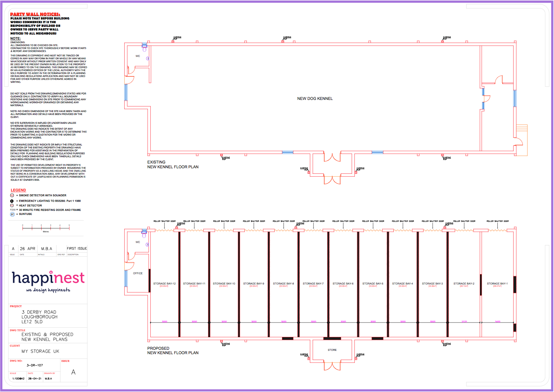Click 'we design happinests' tagline
The image size is (554, 392).
(x=48, y=290)
